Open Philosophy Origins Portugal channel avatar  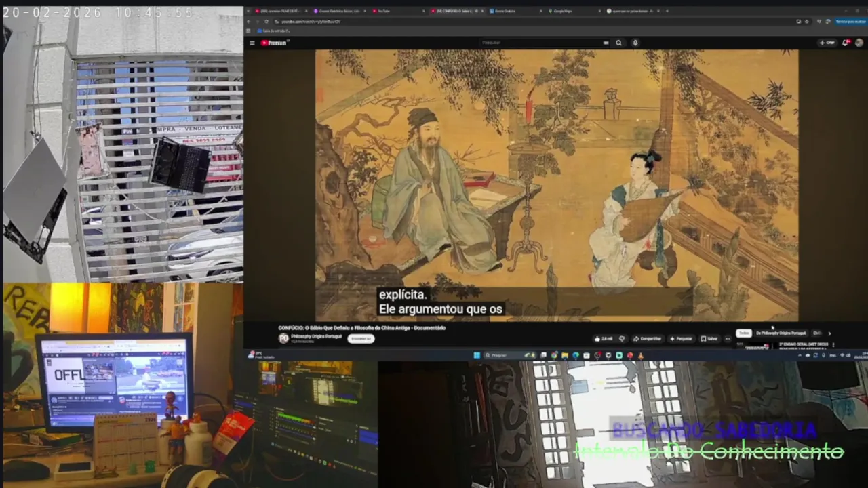click(283, 338)
